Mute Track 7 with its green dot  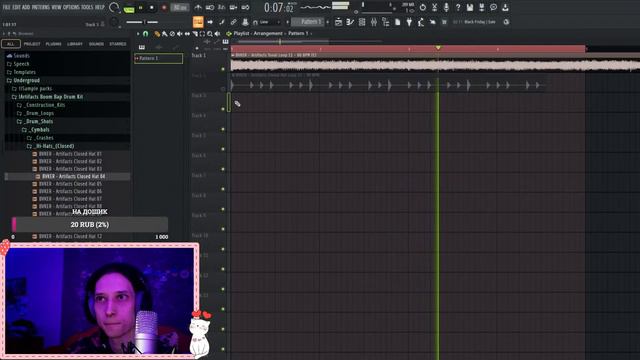[223, 189]
